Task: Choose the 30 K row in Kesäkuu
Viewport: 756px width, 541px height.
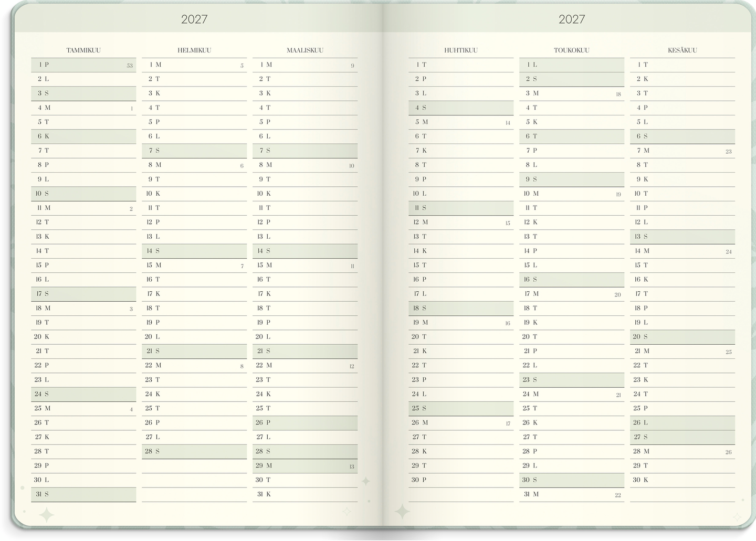Action: tap(682, 480)
